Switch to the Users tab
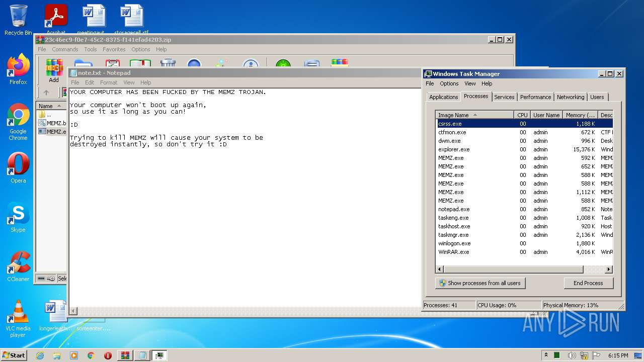This screenshot has width=644, height=362. pos(597,97)
